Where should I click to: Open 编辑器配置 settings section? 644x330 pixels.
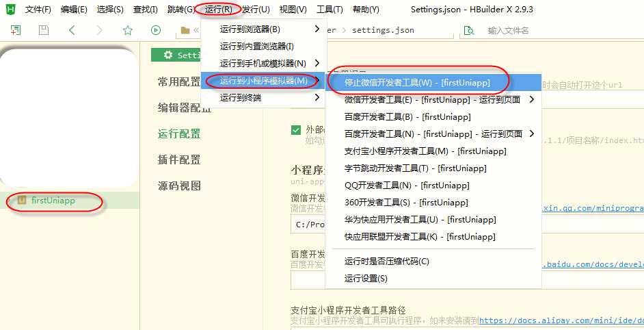[x=185, y=107]
